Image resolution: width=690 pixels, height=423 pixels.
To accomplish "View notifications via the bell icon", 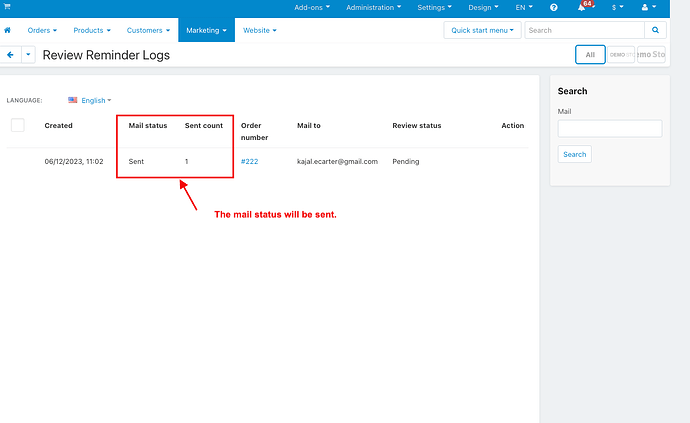I will [582, 7].
